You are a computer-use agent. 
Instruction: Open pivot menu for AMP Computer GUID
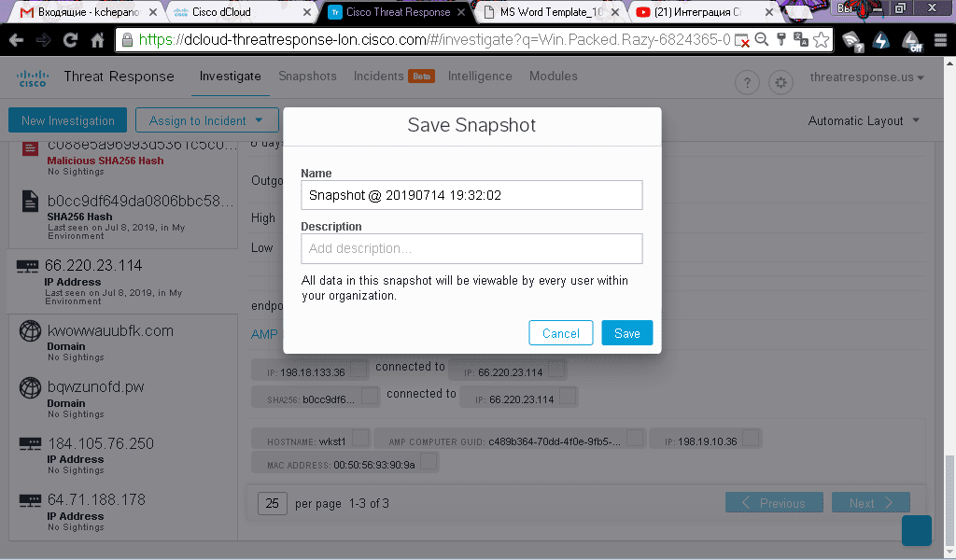[635, 438]
